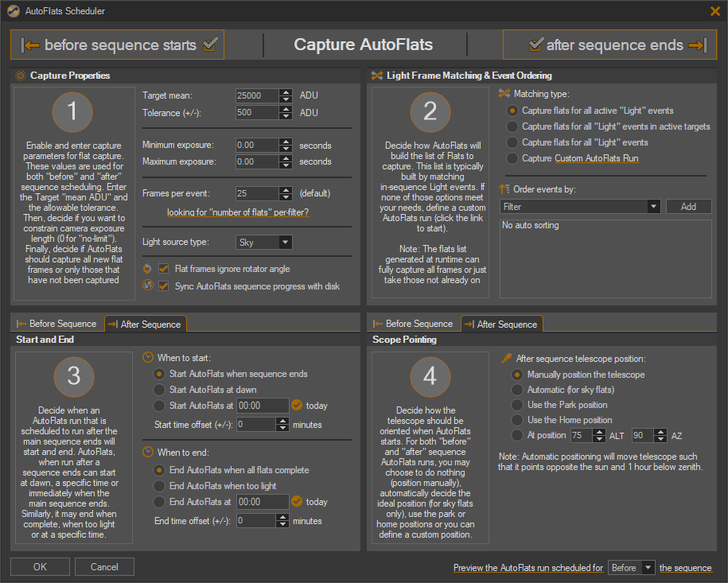Click the icon next to Matching type

tap(504, 93)
